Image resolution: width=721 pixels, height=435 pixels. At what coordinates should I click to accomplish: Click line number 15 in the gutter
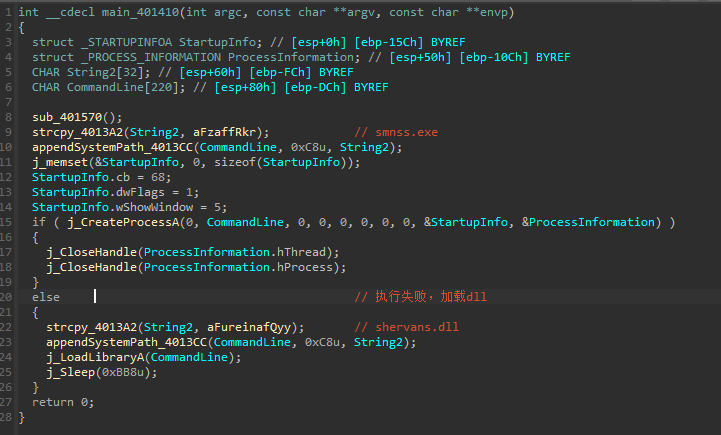(x=6, y=222)
